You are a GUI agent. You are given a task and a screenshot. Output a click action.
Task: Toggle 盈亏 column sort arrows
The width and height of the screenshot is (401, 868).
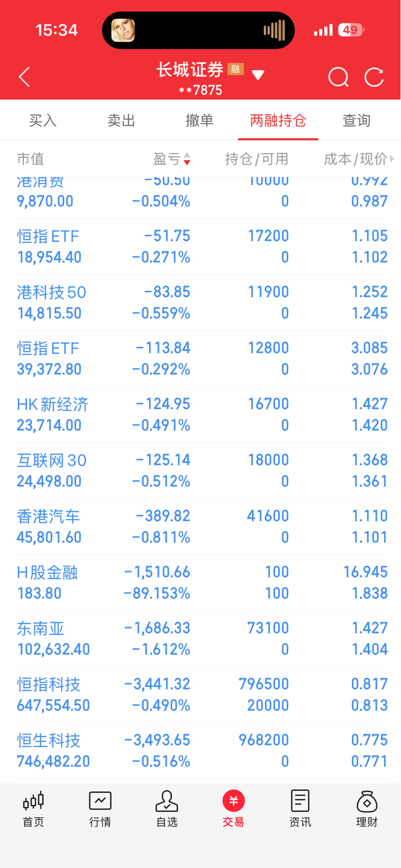[187, 159]
